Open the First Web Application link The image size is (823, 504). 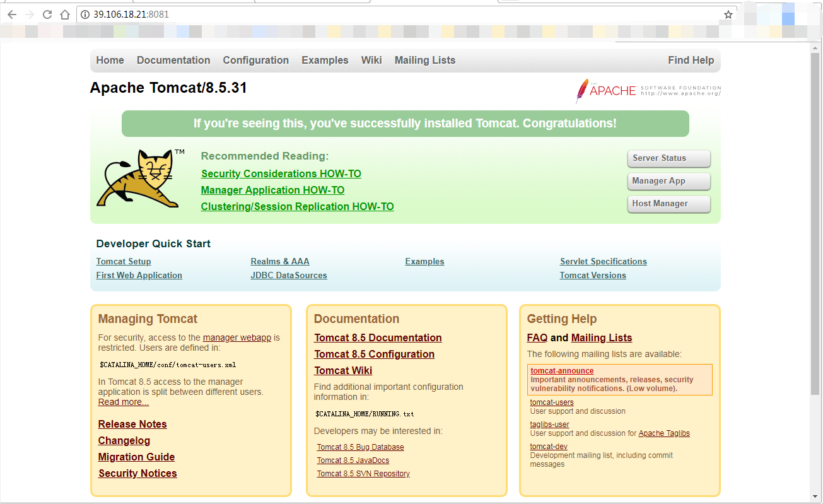[139, 275]
